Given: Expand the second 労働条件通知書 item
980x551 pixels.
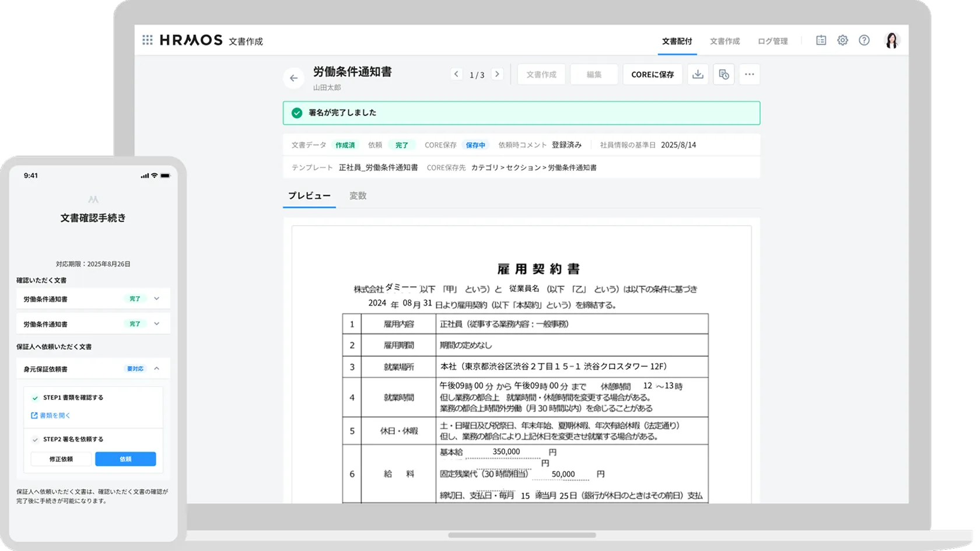Looking at the screenshot, I should point(156,323).
